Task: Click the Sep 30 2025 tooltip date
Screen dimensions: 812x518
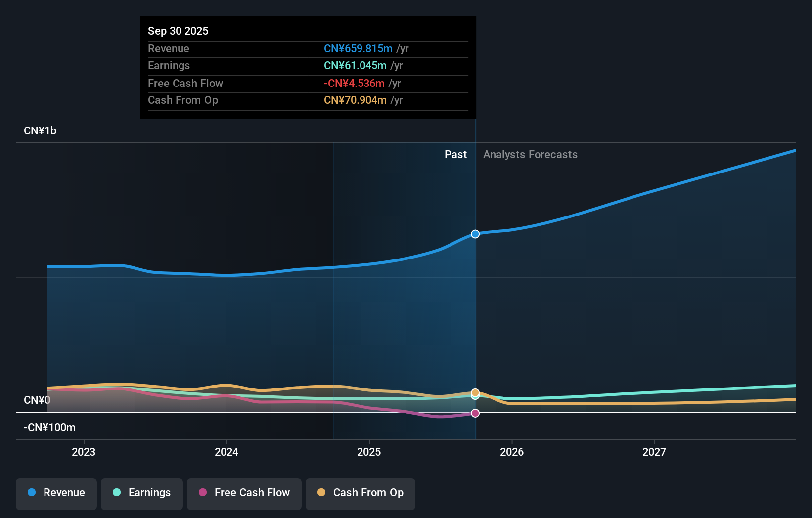Action: point(178,31)
